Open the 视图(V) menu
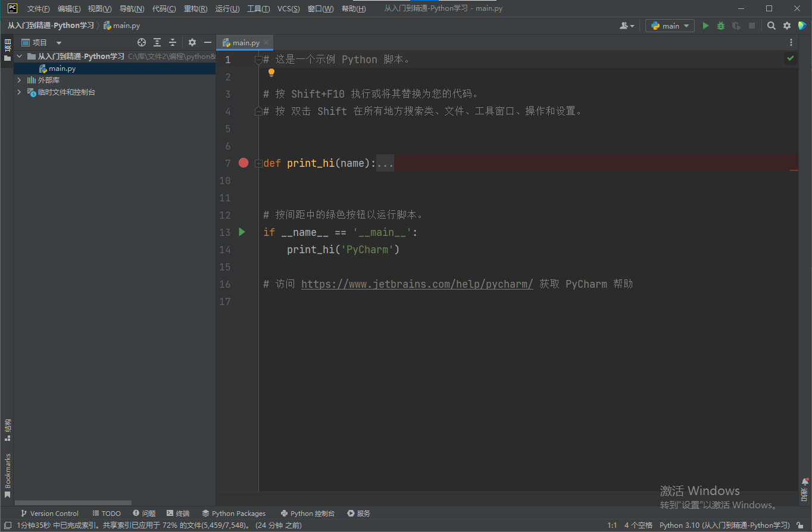This screenshot has width=812, height=532. (100, 8)
